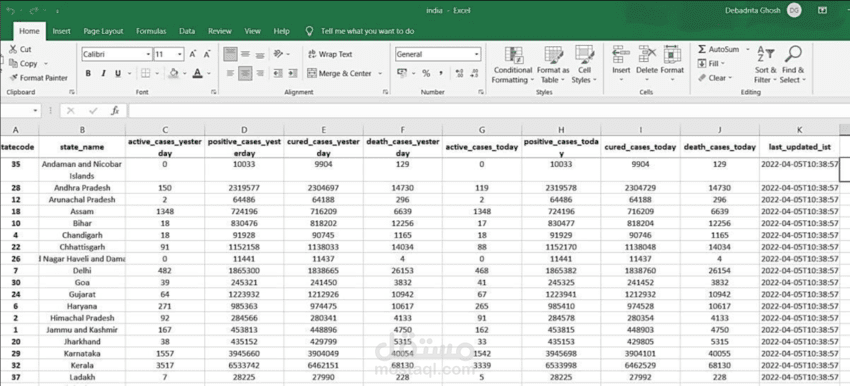Switch to the Page Layout tab
Viewport: 850px width, 386px height.
103,31
